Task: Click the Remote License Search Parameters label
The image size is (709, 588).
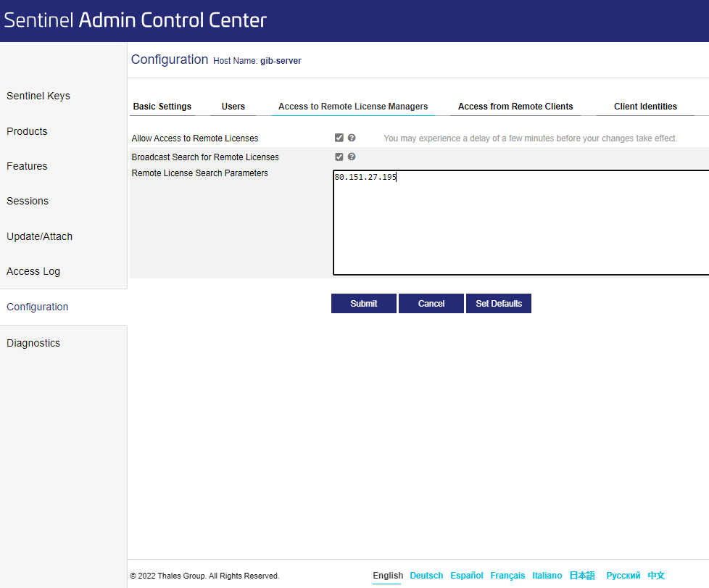Action: pyautogui.click(x=200, y=173)
